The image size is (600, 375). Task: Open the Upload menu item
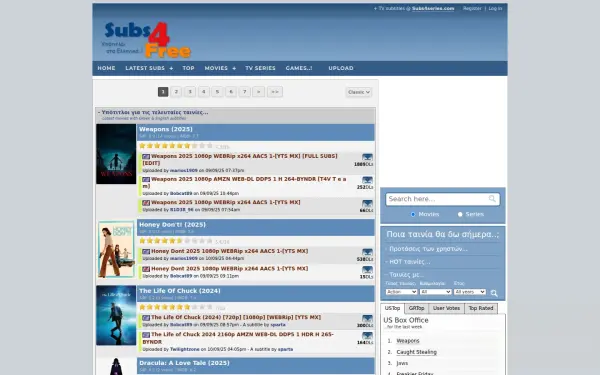point(341,68)
